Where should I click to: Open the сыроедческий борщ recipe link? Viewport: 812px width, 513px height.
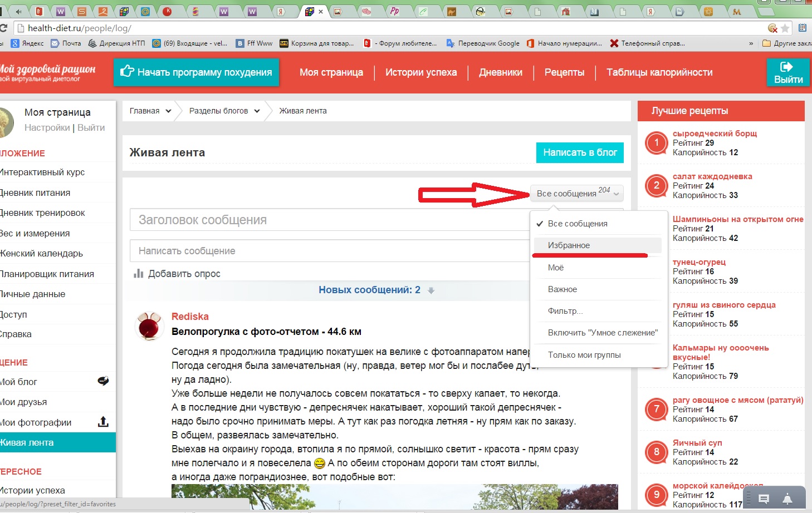point(715,134)
